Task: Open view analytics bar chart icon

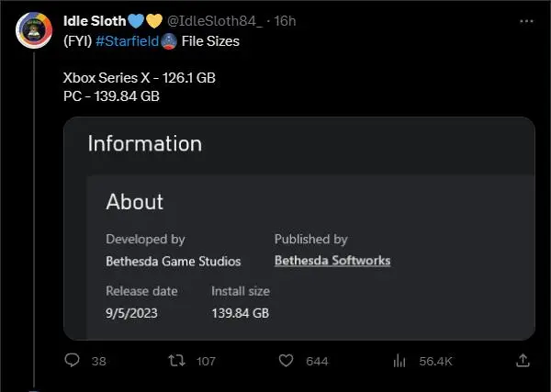Action: [400, 361]
